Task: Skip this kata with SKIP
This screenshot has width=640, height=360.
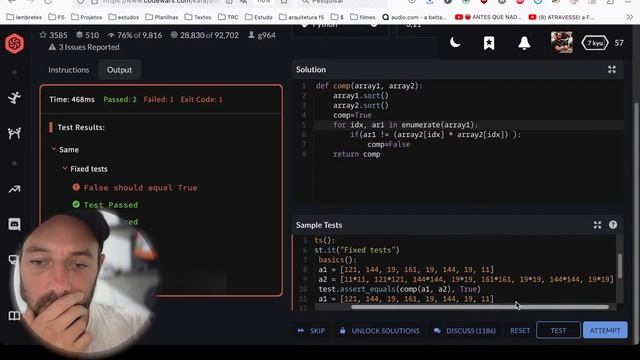Action: (311, 330)
